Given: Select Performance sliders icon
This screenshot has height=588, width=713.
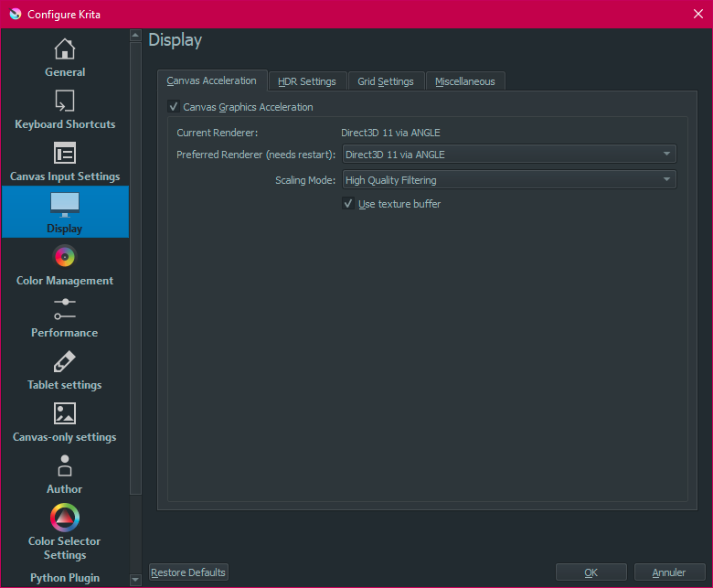Looking at the screenshot, I should click(x=65, y=309).
